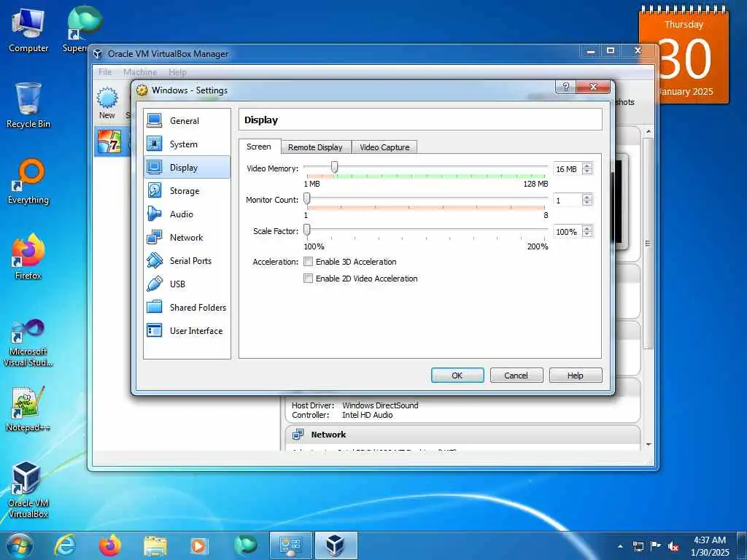Click the Scale Factor 100% field
The image size is (747, 560).
click(568, 232)
